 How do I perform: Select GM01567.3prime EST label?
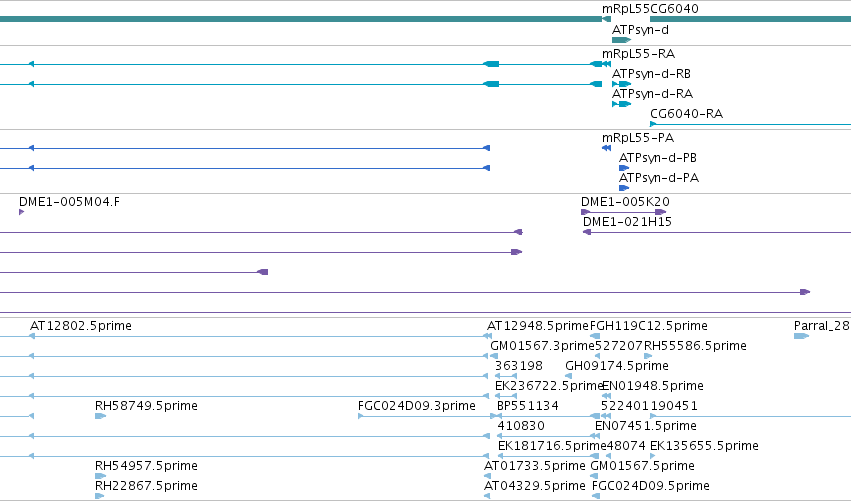542,346
